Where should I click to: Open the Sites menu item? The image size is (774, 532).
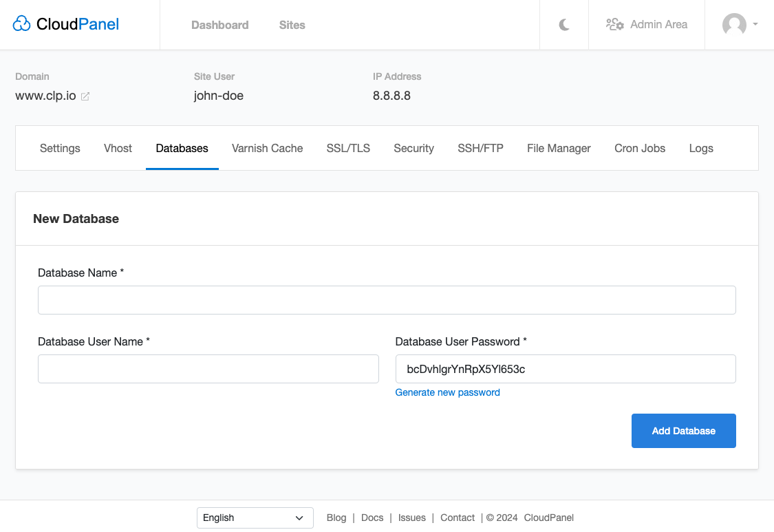(292, 25)
